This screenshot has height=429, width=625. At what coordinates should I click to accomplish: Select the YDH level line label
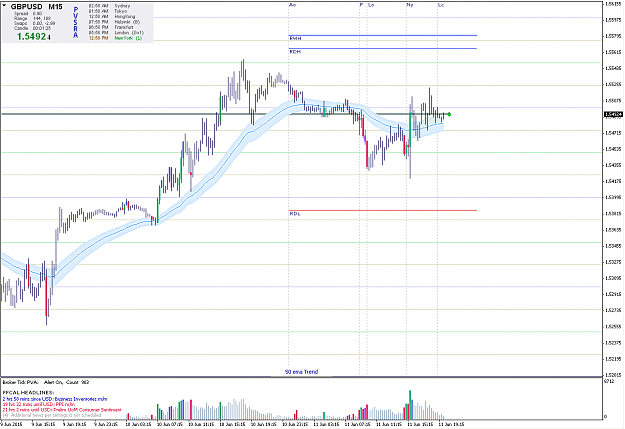pyautogui.click(x=295, y=52)
